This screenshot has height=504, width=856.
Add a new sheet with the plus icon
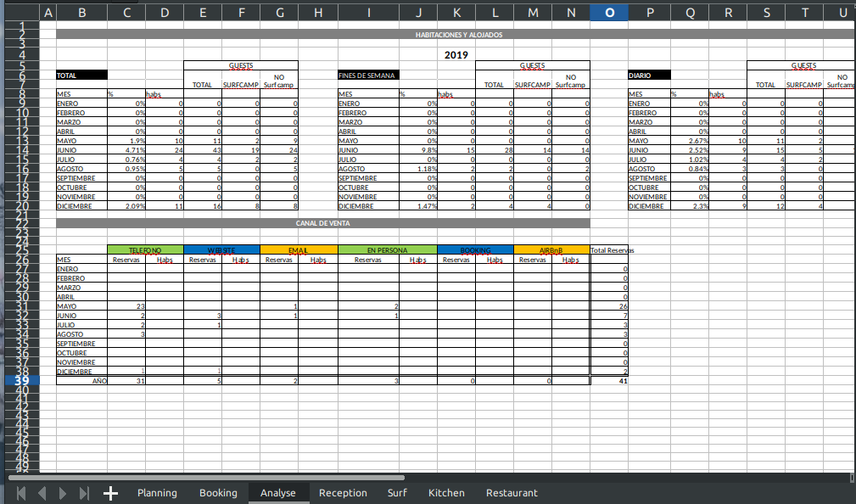pos(110,493)
